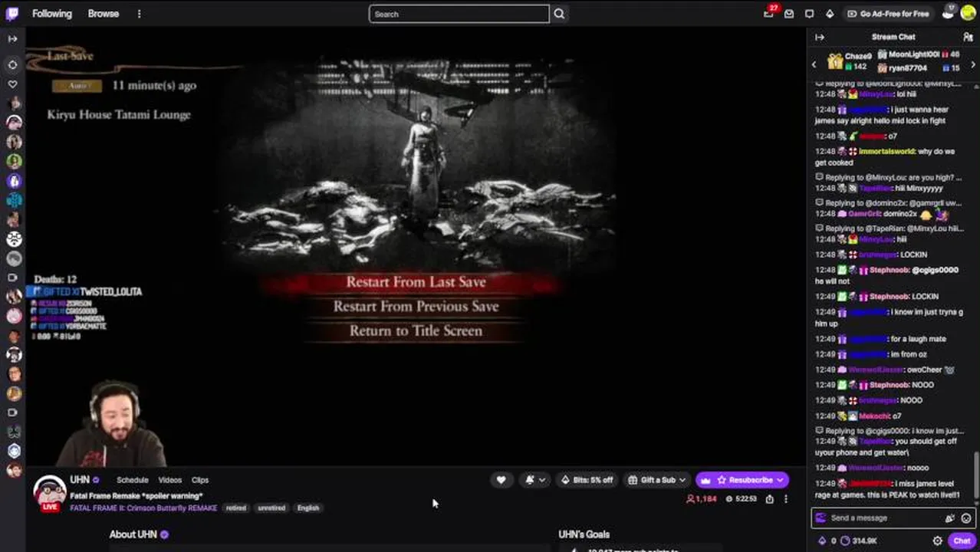The width and height of the screenshot is (980, 552).
Task: Show next gift leaderboard entry
Action: coord(973,64)
